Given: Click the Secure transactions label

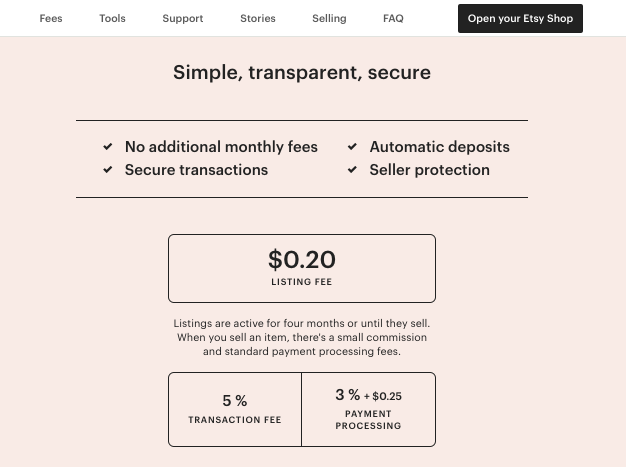Looking at the screenshot, I should 196,170.
